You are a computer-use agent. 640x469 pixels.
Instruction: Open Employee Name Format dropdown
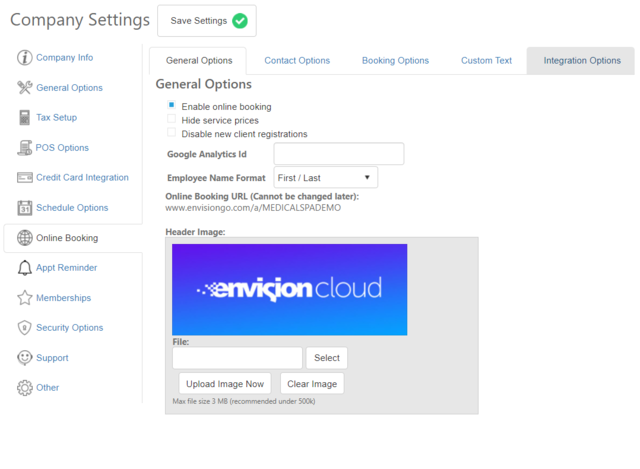326,178
